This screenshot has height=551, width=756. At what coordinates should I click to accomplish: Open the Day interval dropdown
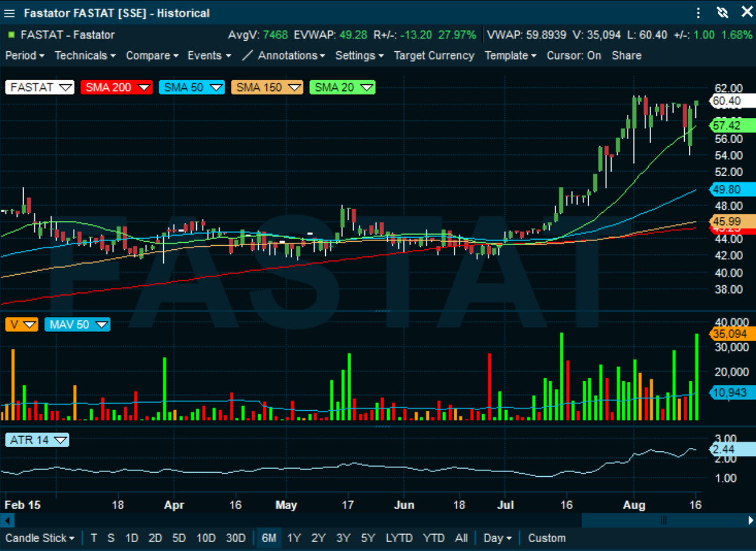(x=497, y=538)
